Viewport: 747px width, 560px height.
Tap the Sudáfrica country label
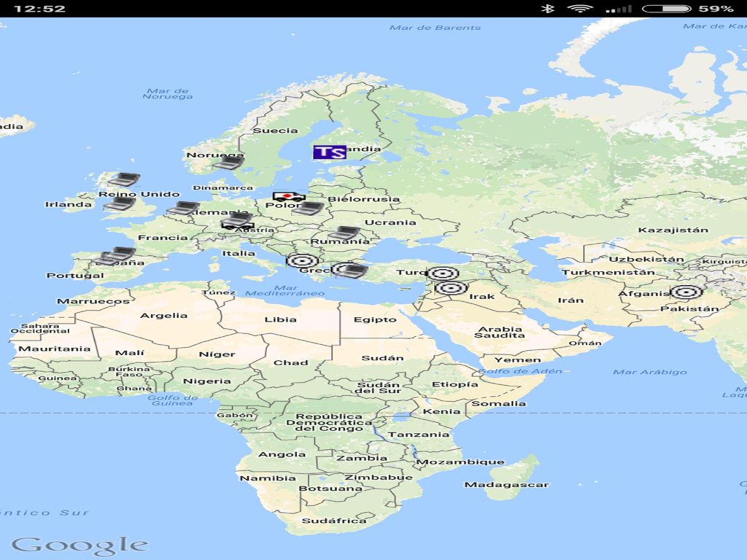click(x=334, y=521)
